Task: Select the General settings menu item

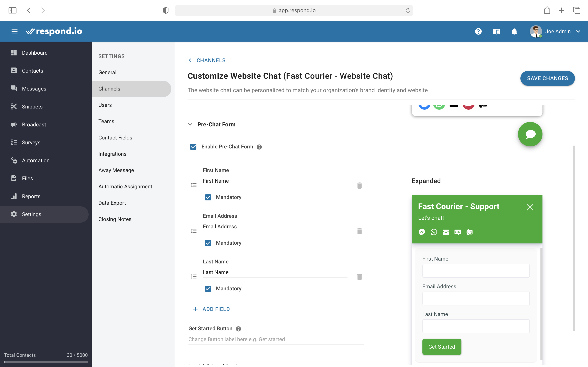Action: [107, 72]
